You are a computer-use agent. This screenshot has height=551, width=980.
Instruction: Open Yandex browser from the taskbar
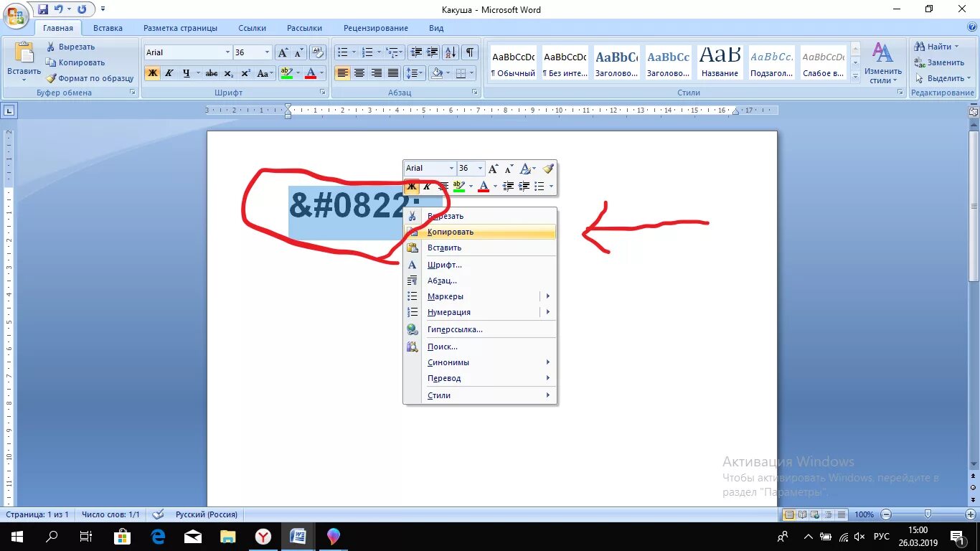(x=263, y=536)
